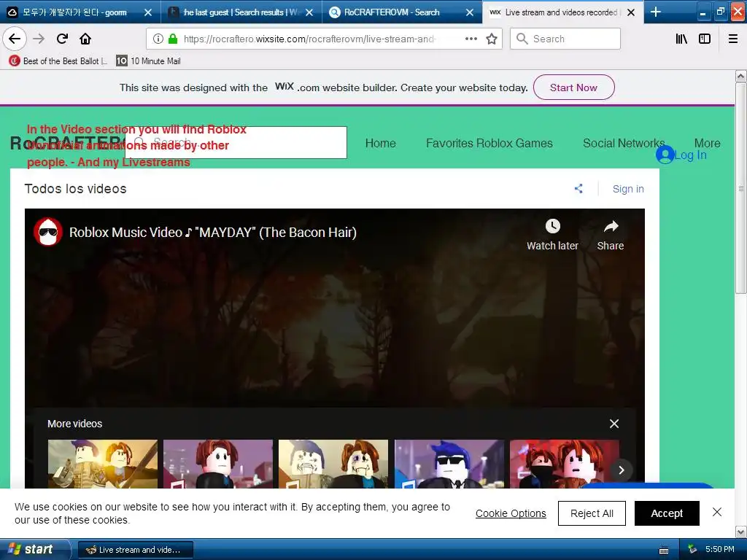Viewport: 747px width, 560px height.
Task: Toggle the sidebar view icon
Action: [705, 39]
